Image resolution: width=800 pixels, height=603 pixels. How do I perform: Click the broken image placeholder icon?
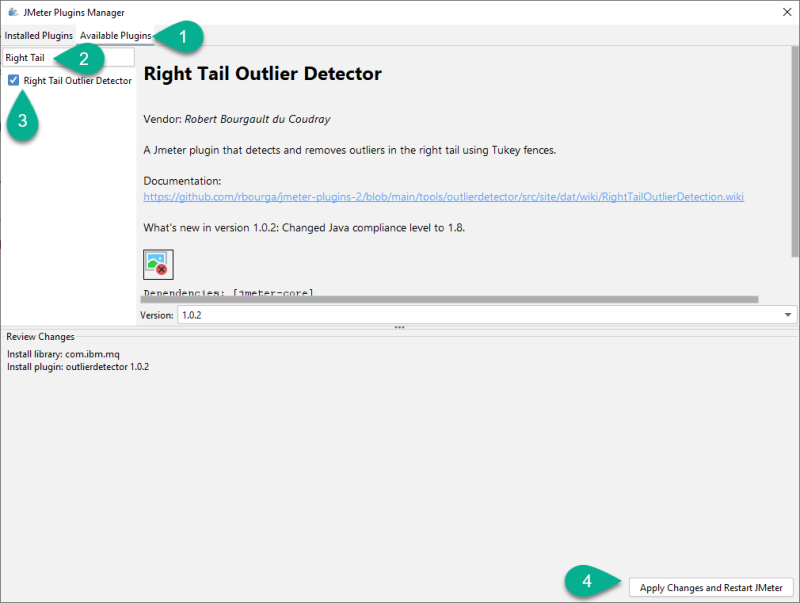point(158,264)
